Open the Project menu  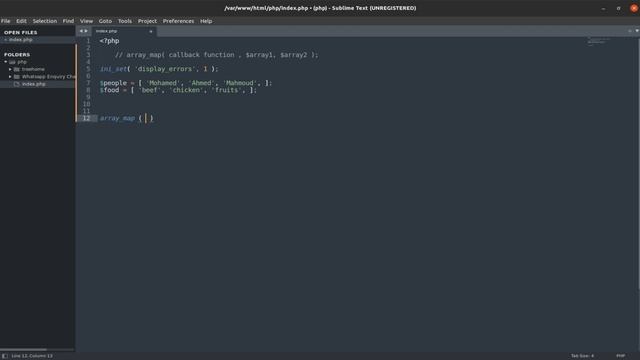coord(147,21)
